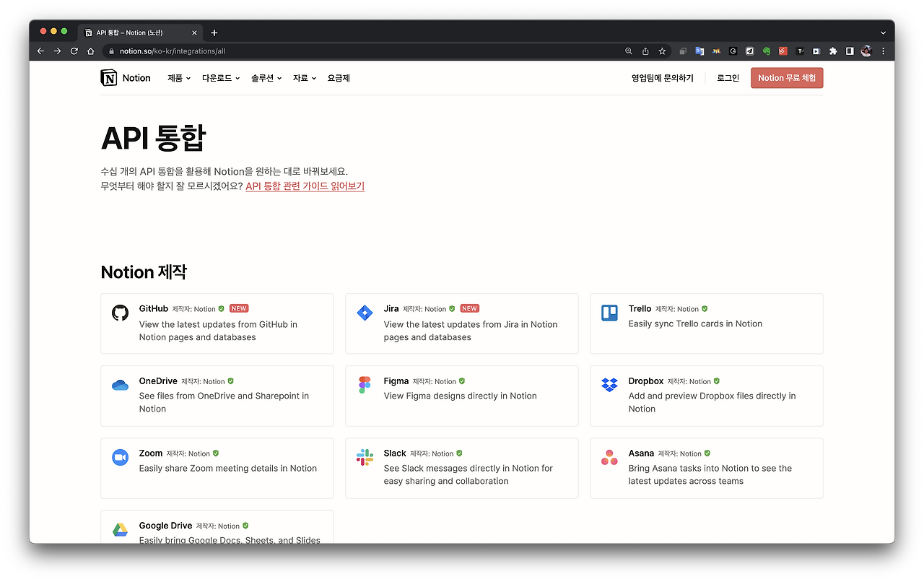Open the Chrome profile avatar
This screenshot has height=582, width=924.
[866, 51]
